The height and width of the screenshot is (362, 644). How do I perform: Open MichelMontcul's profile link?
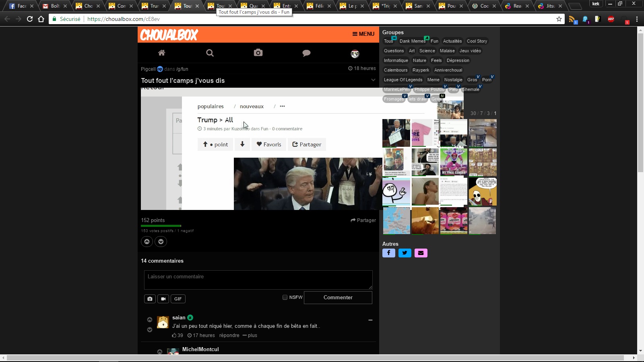pos(200,349)
